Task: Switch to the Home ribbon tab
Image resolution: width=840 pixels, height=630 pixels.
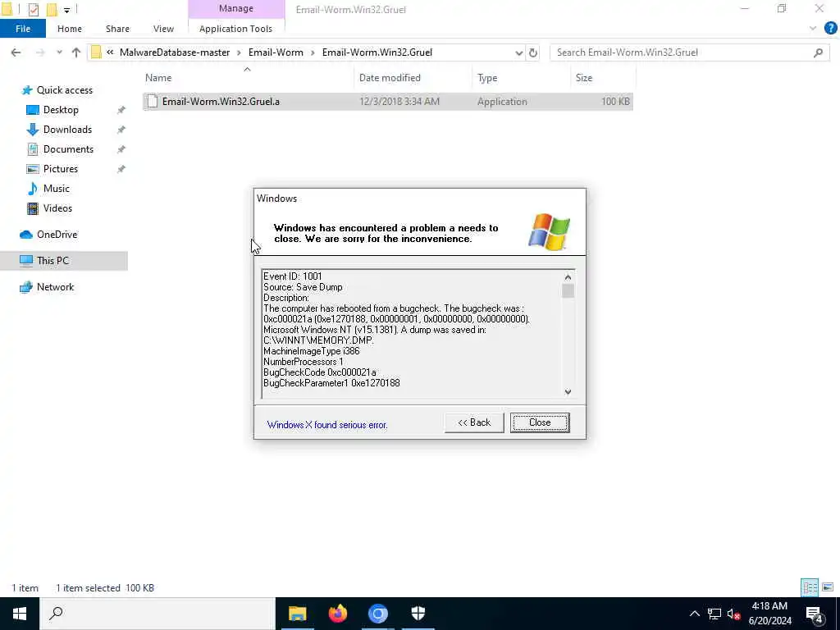Action: click(x=70, y=29)
